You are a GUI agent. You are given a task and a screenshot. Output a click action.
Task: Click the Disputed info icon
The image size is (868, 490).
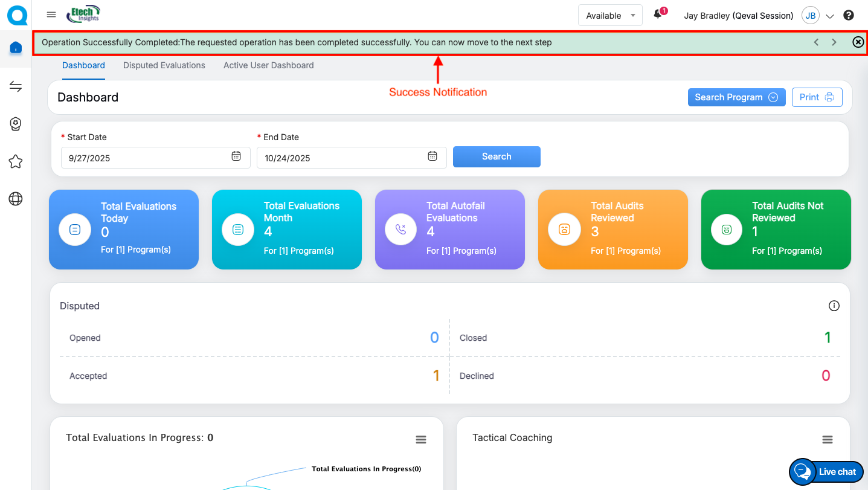coord(834,306)
